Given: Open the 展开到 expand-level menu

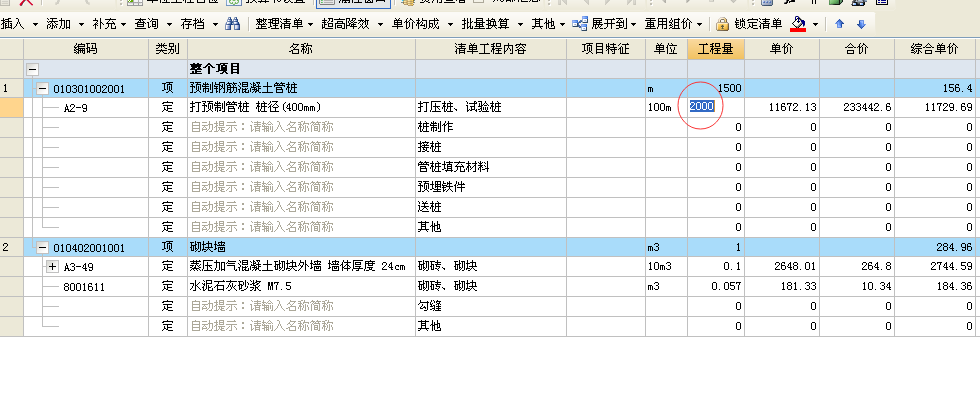Looking at the screenshot, I should pos(604,24).
